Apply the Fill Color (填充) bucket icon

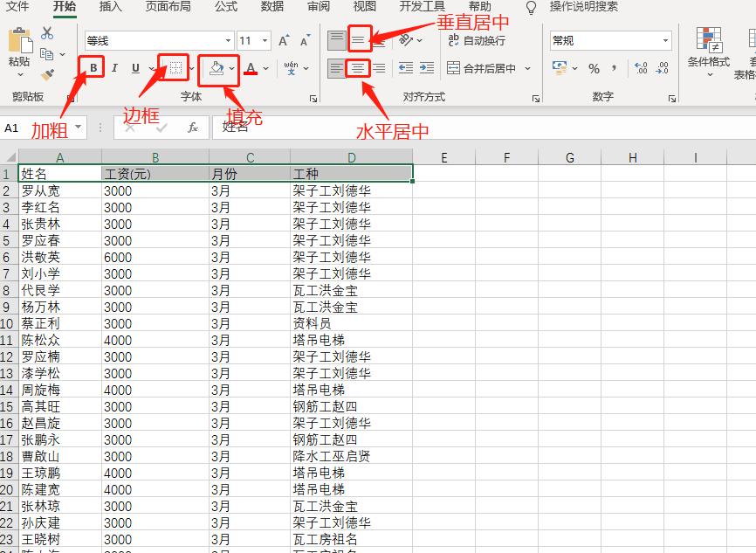click(216, 68)
